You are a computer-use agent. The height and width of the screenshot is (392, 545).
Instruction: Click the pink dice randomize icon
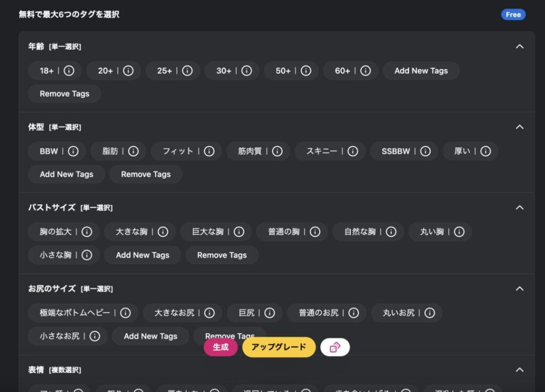(335, 347)
